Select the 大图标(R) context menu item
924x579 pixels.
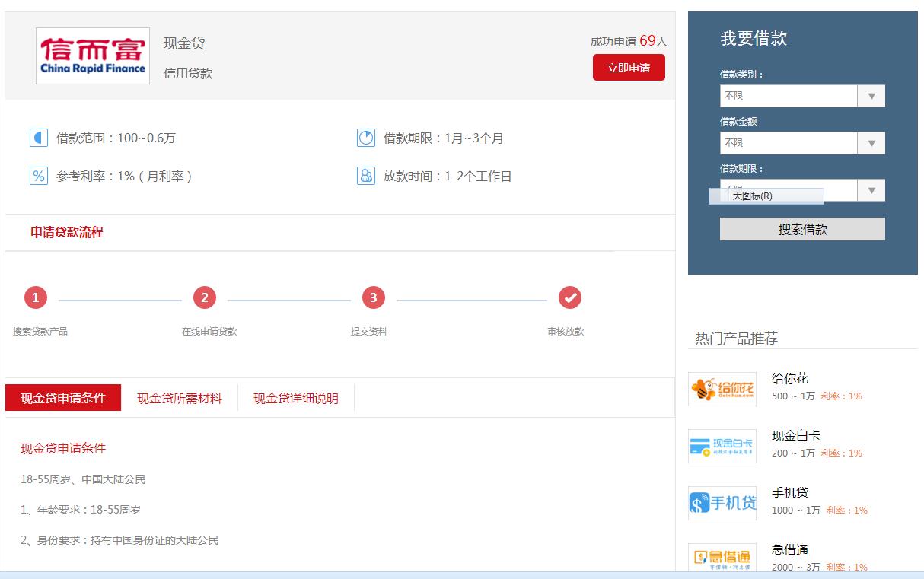[x=766, y=196]
